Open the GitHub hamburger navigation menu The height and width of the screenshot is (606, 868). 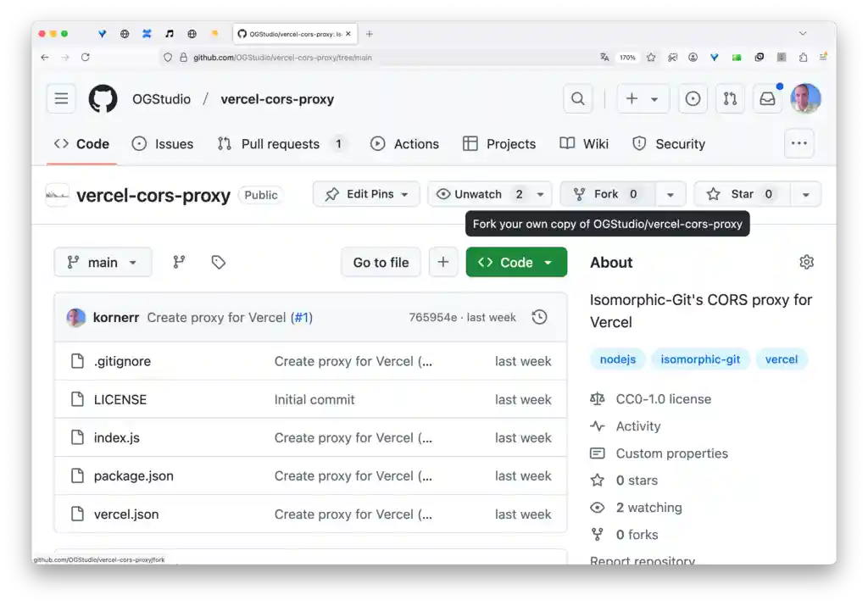click(61, 99)
